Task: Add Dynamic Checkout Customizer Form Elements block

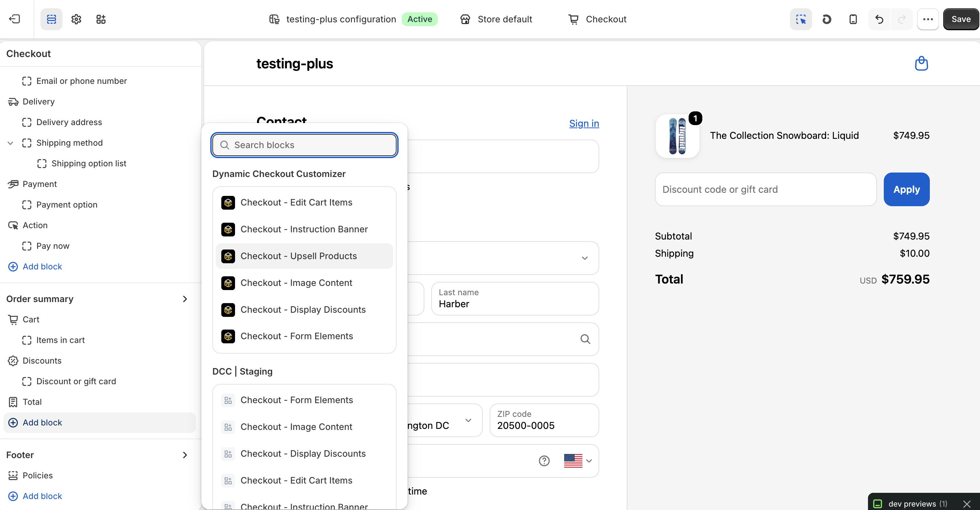Action: click(x=304, y=336)
